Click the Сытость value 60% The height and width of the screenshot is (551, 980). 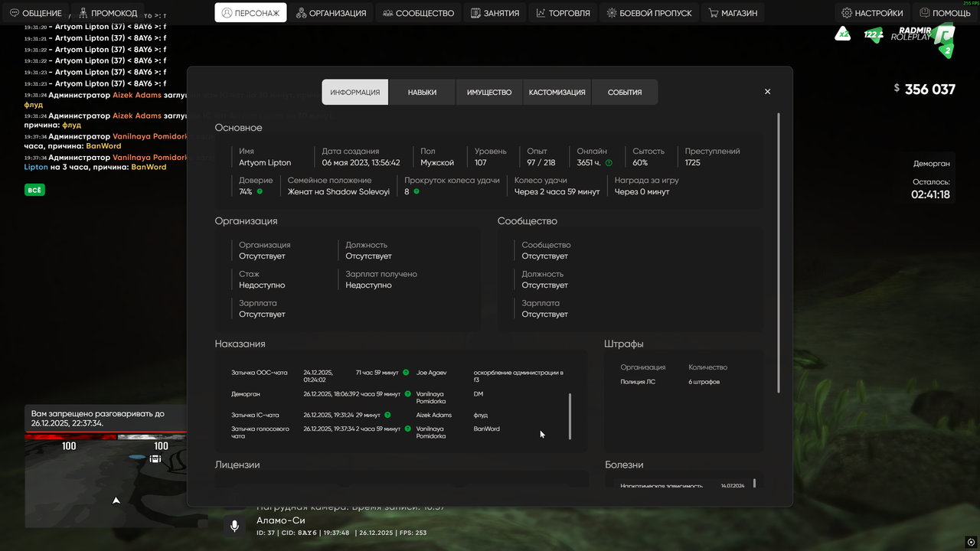(640, 162)
